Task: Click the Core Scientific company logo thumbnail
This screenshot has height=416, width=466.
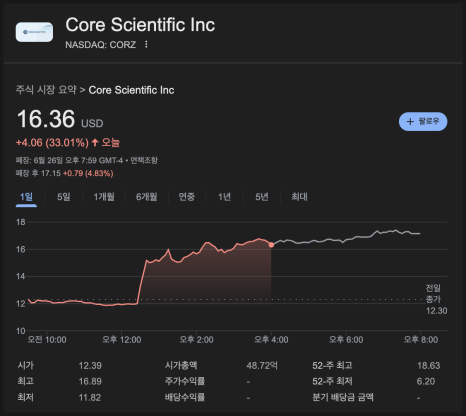Action: pos(34,32)
